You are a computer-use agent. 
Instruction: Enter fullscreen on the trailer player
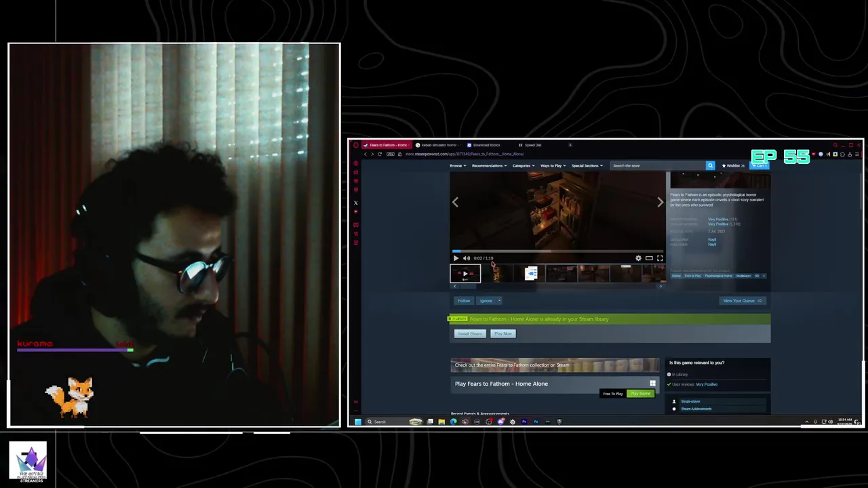coord(660,258)
